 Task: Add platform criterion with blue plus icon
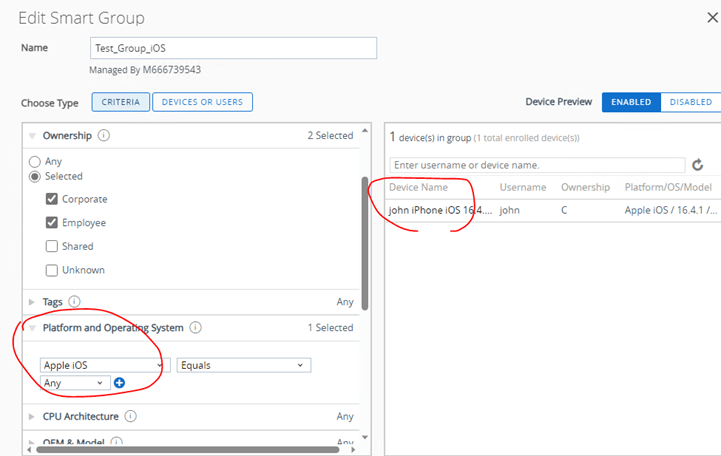119,383
